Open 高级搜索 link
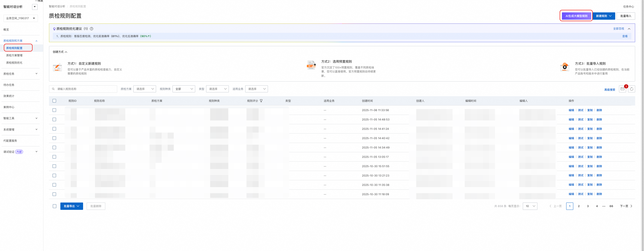The height and width of the screenshot is (251, 644). (x=610, y=90)
